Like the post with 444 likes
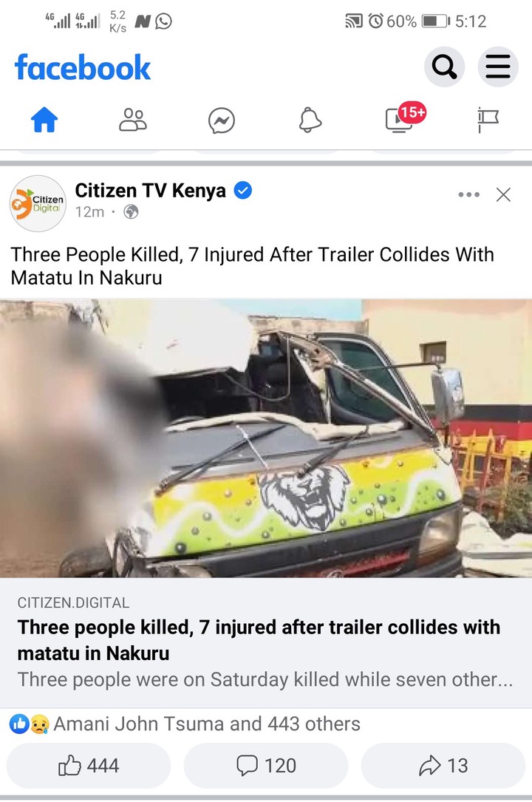This screenshot has height=802, width=532. [x=89, y=765]
